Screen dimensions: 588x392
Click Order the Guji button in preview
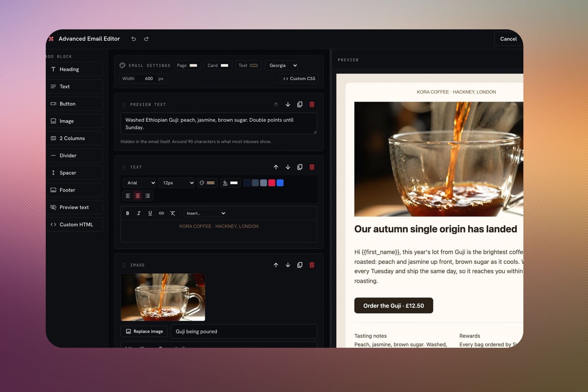(393, 305)
